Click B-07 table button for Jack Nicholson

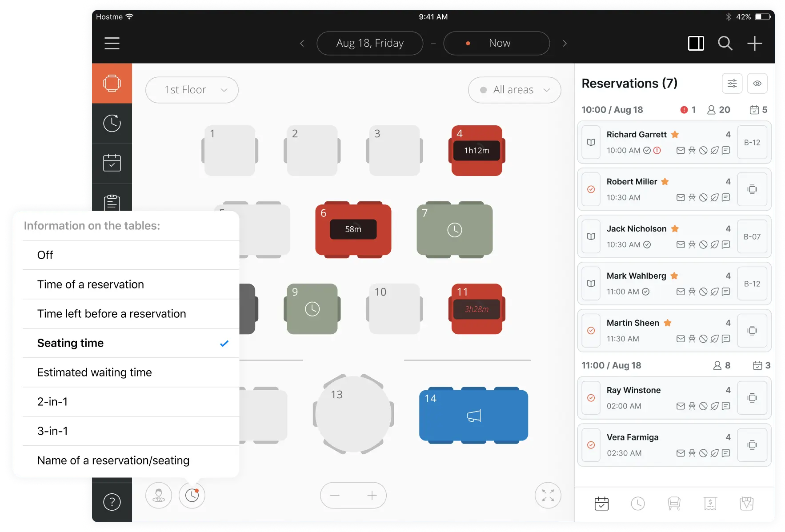click(752, 236)
